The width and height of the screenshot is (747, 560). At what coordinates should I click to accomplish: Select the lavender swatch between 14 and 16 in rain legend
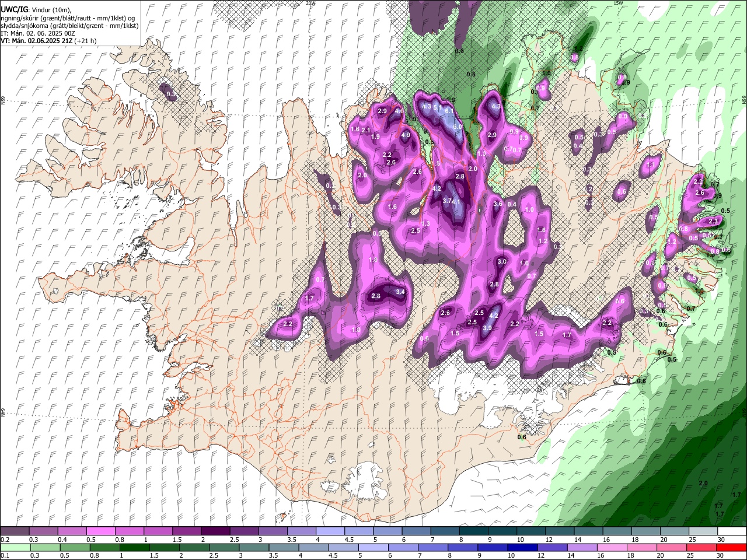tap(581, 548)
